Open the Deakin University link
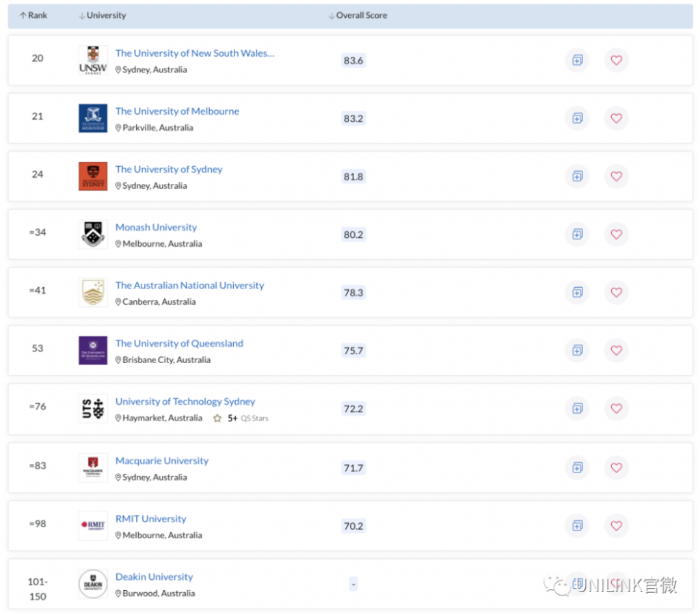The width and height of the screenshot is (700, 614). 154,577
